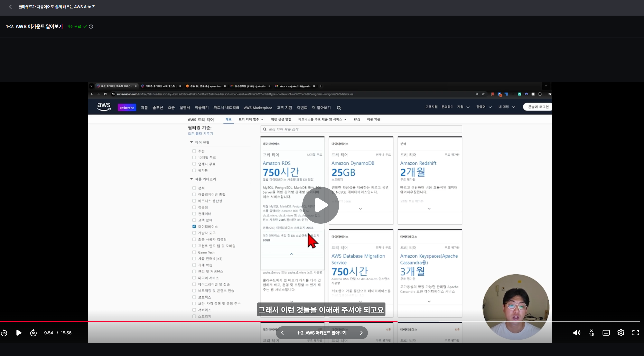Screen dimensions: 644x356
Task: Open the FAQ tab
Action: (357, 119)
